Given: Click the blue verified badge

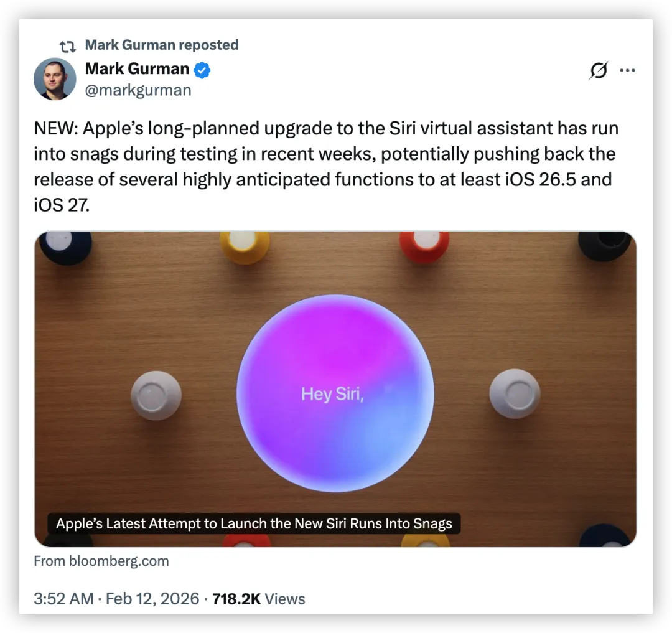Looking at the screenshot, I should click(202, 70).
